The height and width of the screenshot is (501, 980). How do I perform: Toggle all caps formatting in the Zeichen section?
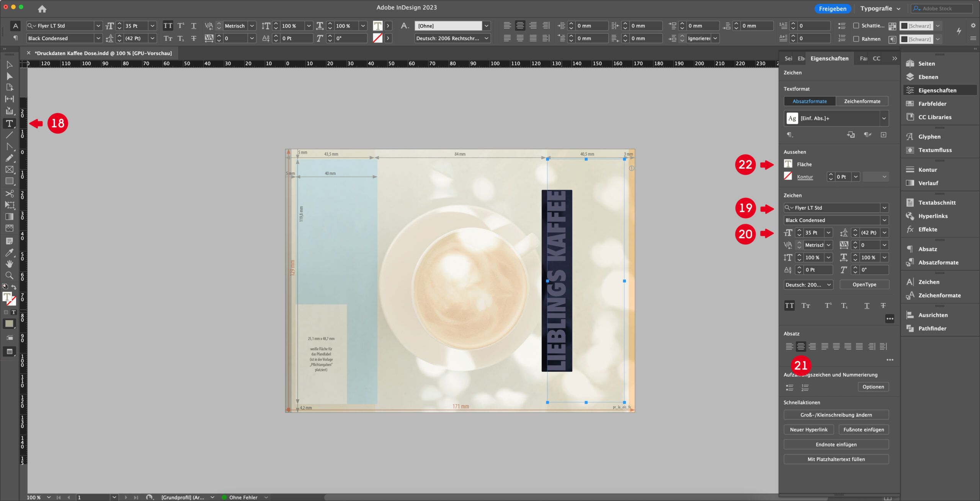789,305
